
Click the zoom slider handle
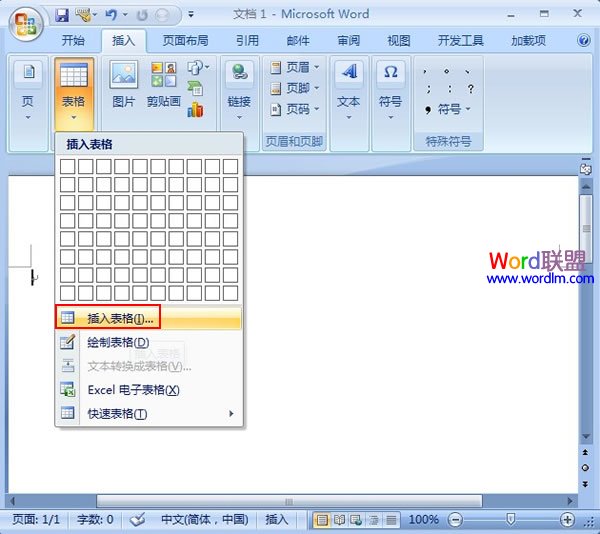click(x=510, y=519)
